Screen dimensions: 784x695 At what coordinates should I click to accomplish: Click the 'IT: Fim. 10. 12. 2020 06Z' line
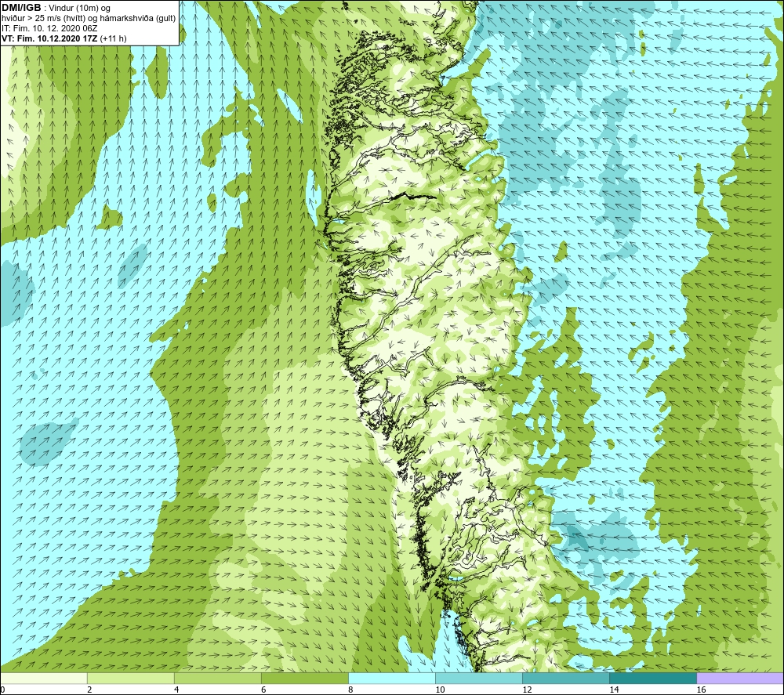coord(49,28)
